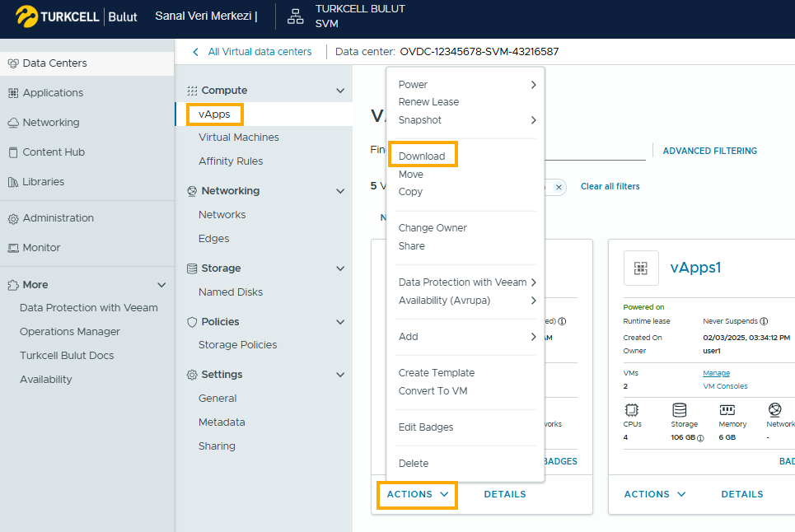Open Virtual Machines in Compute tree

click(x=239, y=138)
